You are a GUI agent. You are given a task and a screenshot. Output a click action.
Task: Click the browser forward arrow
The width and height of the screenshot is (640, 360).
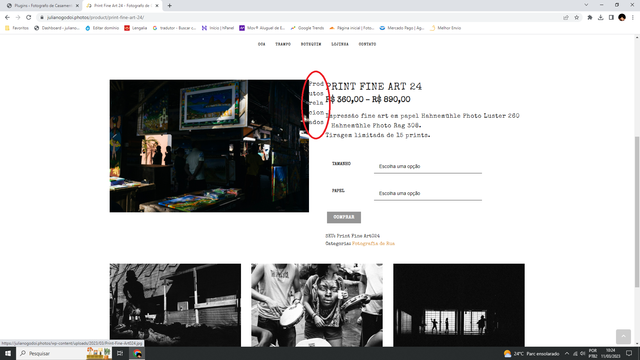pos(18,18)
